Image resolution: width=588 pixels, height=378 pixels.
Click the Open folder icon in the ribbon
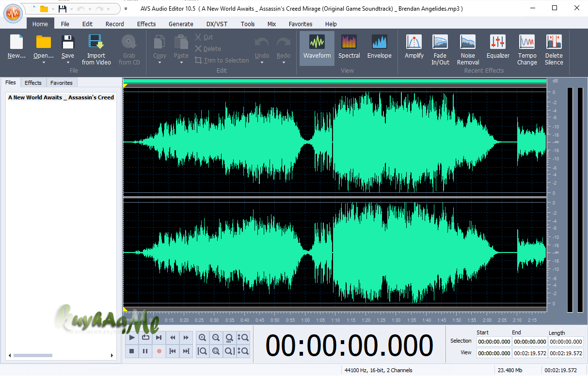(44, 42)
